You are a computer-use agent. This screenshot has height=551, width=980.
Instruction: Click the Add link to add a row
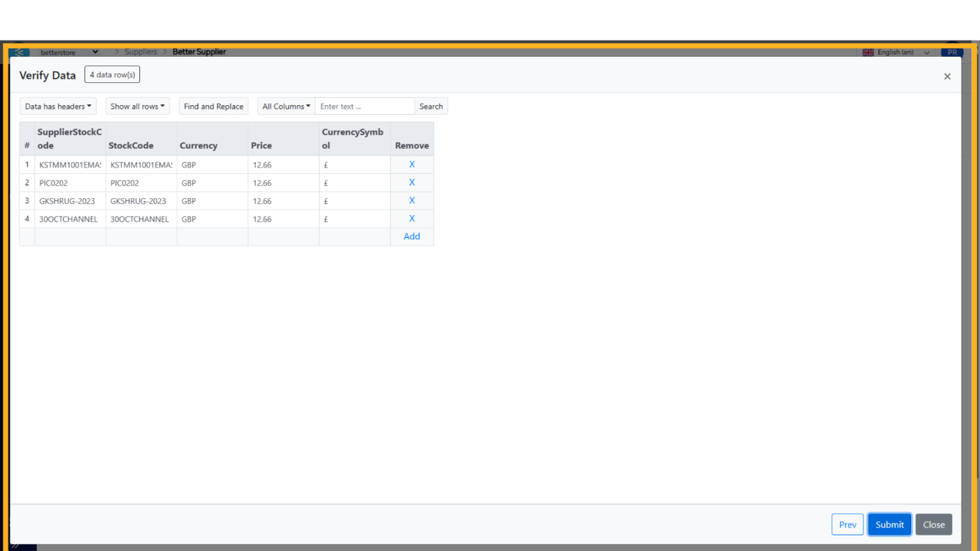tap(412, 236)
